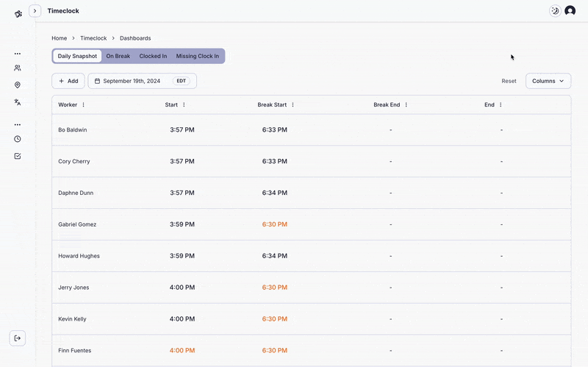The height and width of the screenshot is (367, 588).
Task: Sort by Start column header
Action: pyautogui.click(x=171, y=104)
